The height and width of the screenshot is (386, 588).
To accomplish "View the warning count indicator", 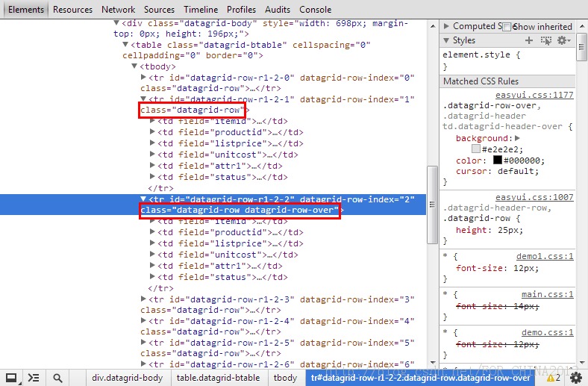I will tap(554, 378).
